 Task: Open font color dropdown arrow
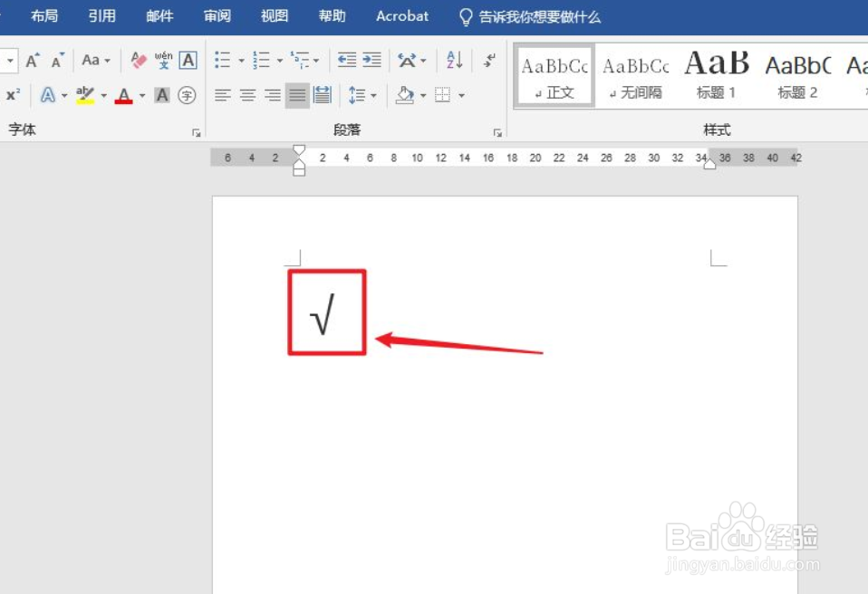coord(142,96)
